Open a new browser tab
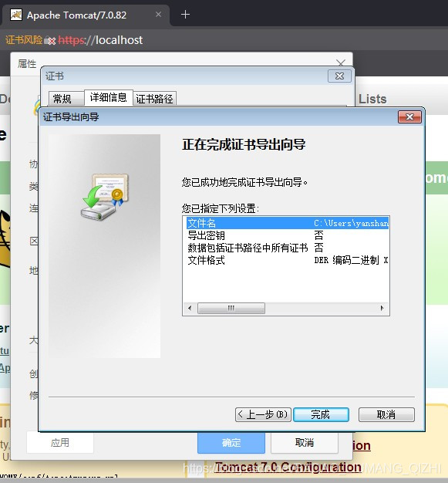Viewport: 448px width, 483px height. tap(185, 14)
